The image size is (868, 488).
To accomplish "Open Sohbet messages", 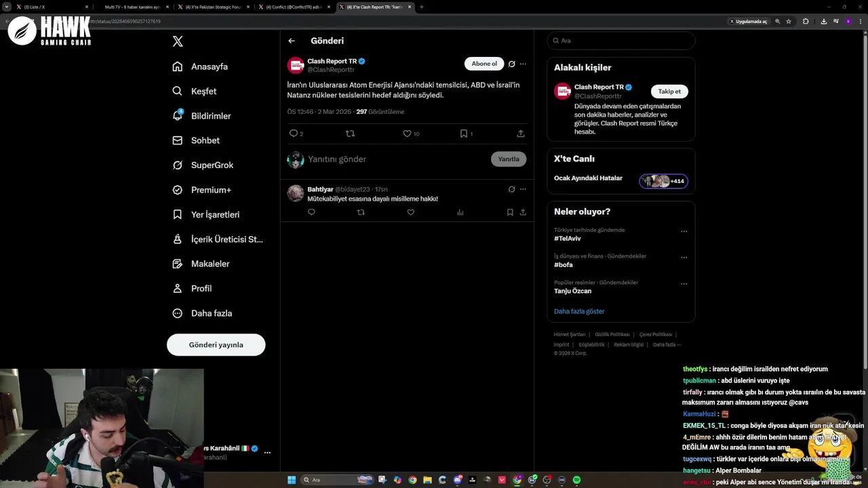I will (196, 140).
